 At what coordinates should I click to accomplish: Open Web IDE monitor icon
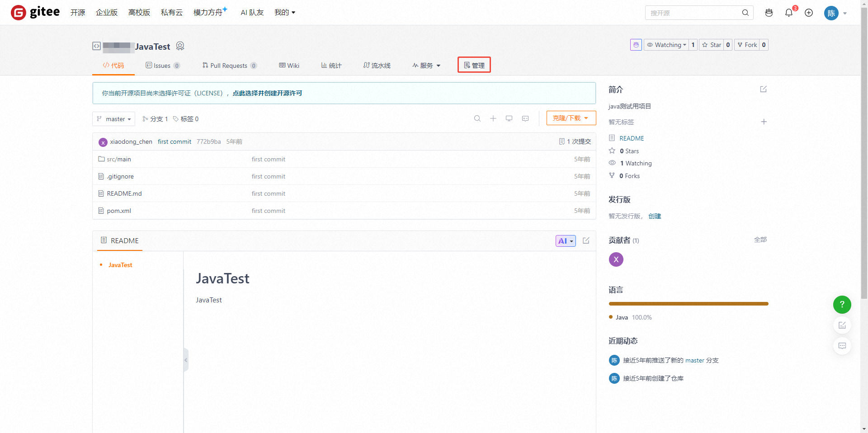pos(509,118)
